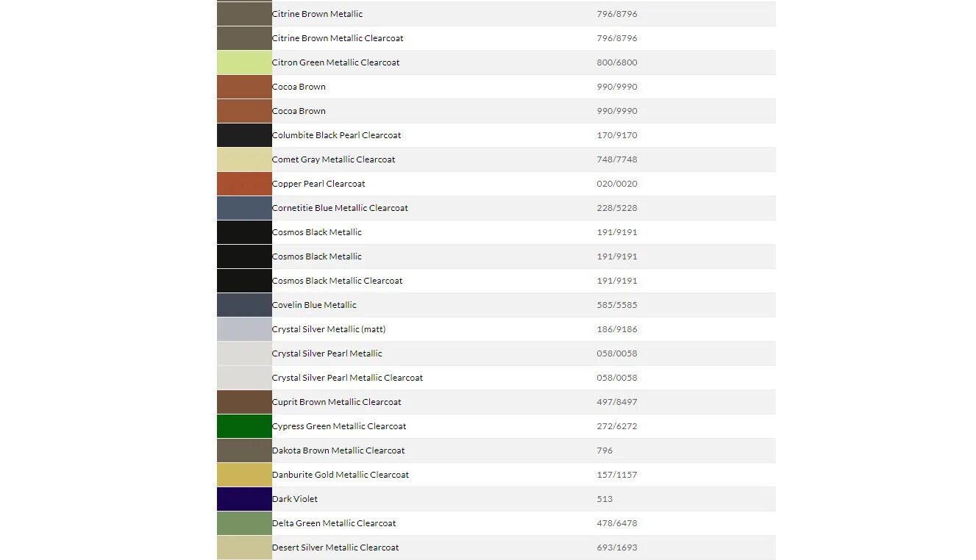Viewport: 976px width, 560px height.
Task: Click the paint code 272/6272
Action: point(617,426)
